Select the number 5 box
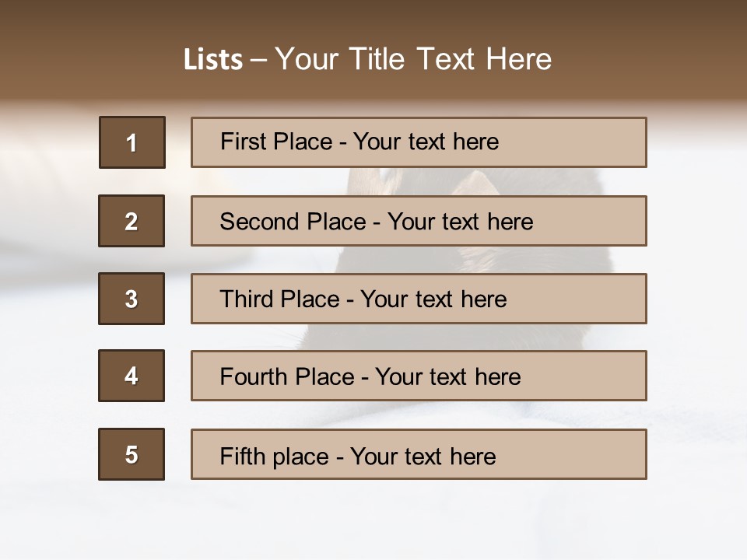Viewport: 747px width, 560px height. pos(132,454)
